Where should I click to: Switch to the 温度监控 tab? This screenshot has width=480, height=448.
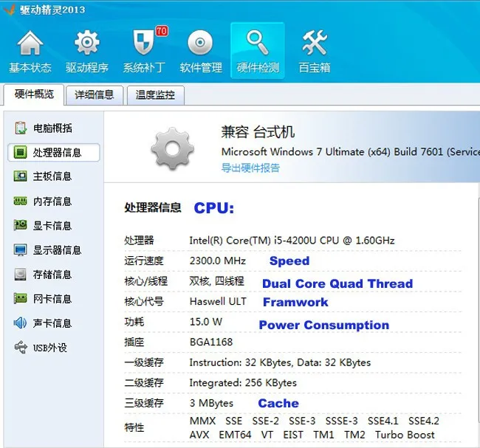(155, 95)
